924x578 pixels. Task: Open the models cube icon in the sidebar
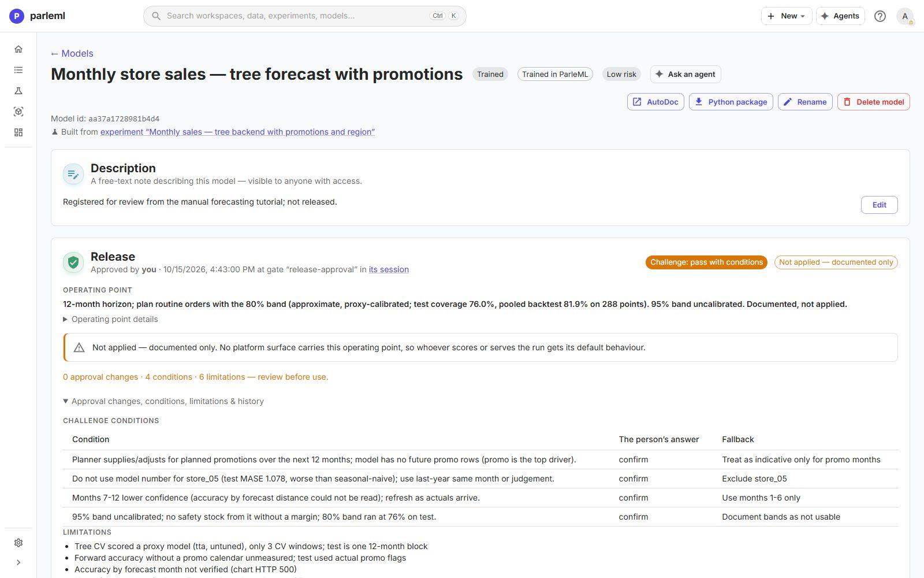18,112
